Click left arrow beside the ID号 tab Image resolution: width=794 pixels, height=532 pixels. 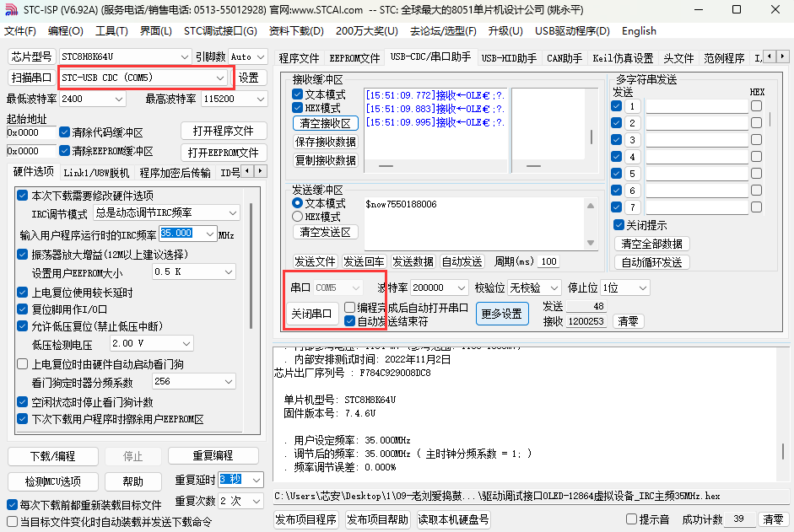pos(247,172)
